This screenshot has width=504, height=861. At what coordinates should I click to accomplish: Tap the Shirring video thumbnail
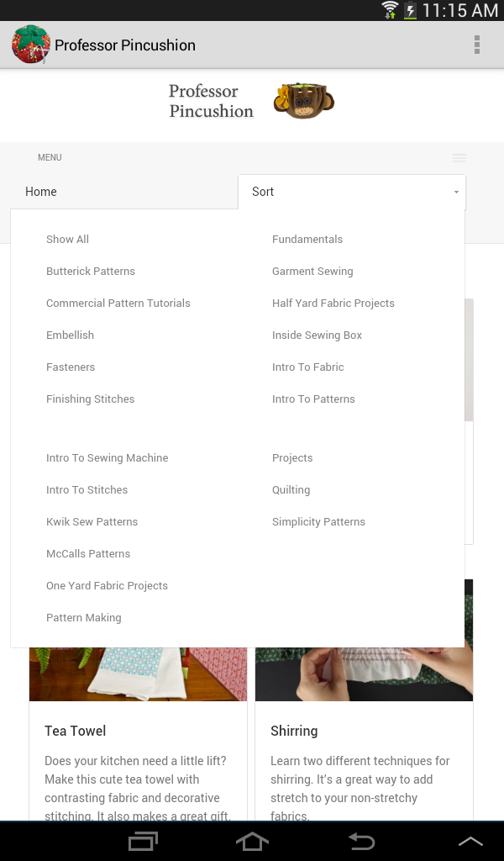364,674
